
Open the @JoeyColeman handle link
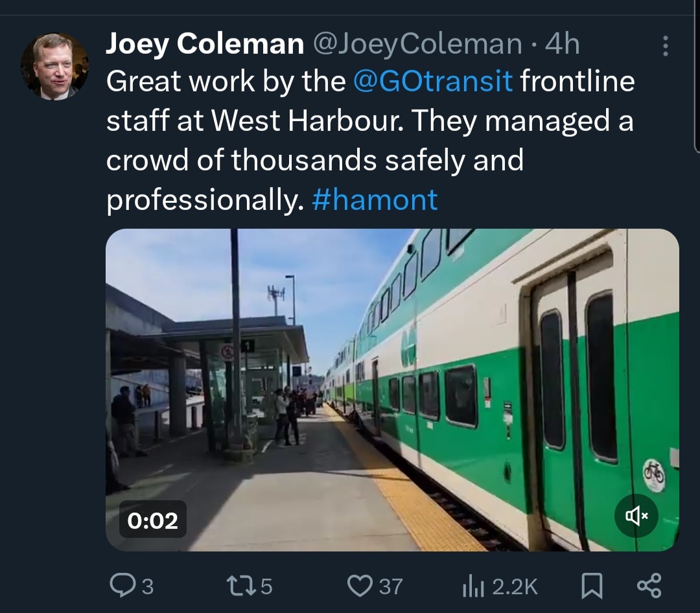417,44
